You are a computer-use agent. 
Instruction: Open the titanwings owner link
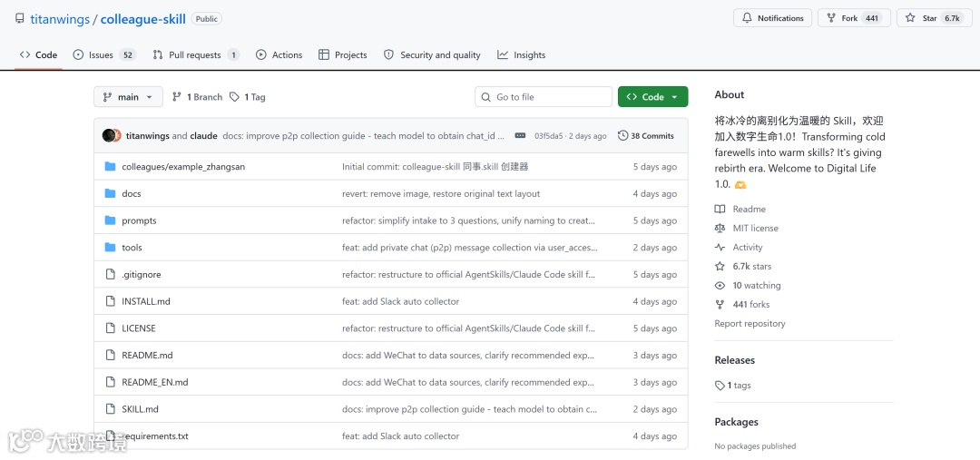pos(60,19)
